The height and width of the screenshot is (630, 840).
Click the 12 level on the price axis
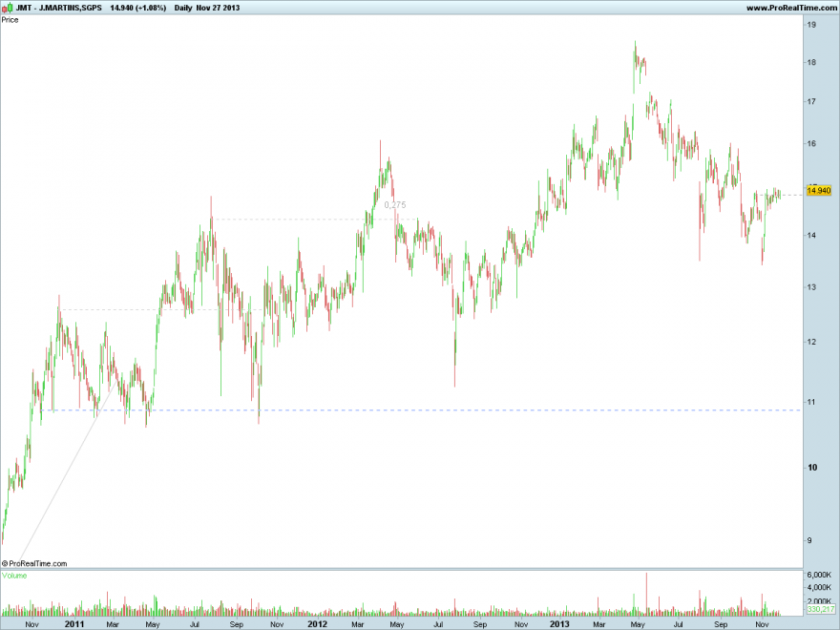coord(812,343)
